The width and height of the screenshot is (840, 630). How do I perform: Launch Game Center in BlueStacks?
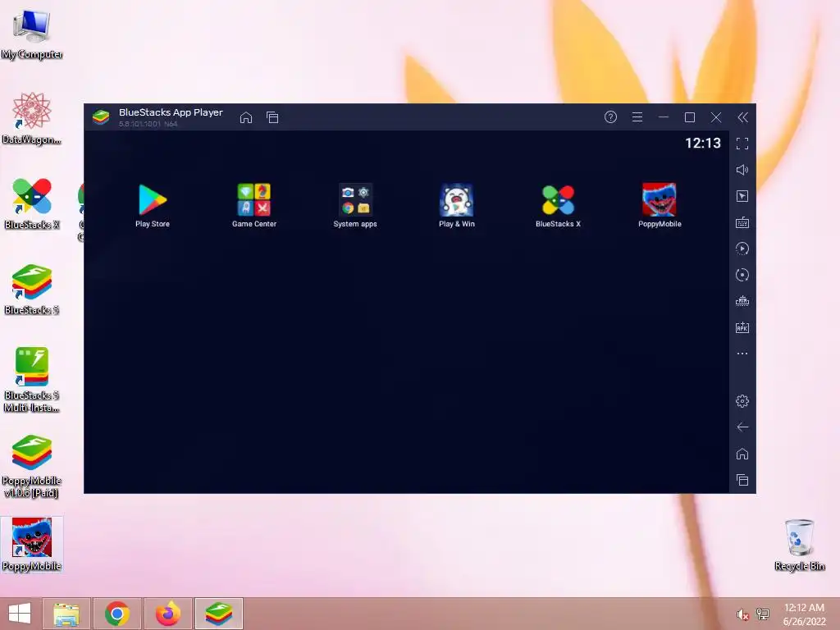coord(254,205)
